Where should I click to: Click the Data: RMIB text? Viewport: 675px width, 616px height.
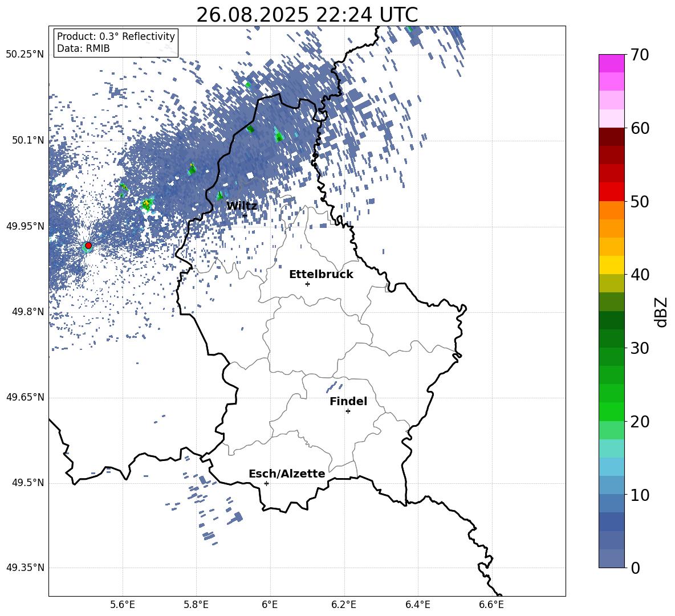[83, 48]
